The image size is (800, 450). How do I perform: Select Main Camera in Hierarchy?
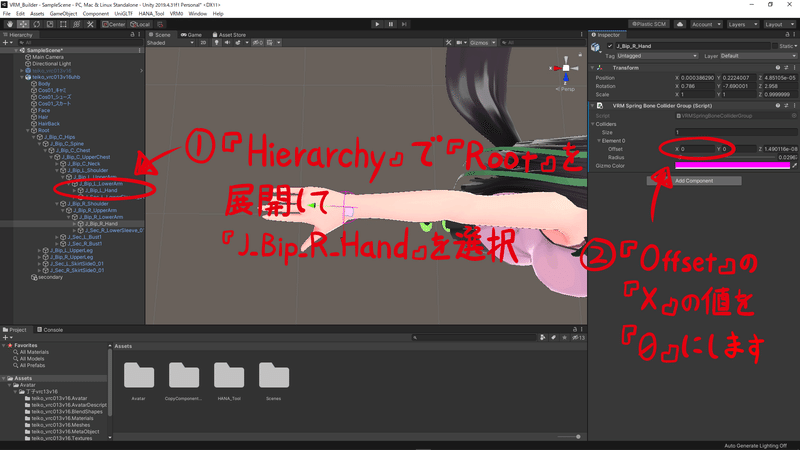click(48, 57)
